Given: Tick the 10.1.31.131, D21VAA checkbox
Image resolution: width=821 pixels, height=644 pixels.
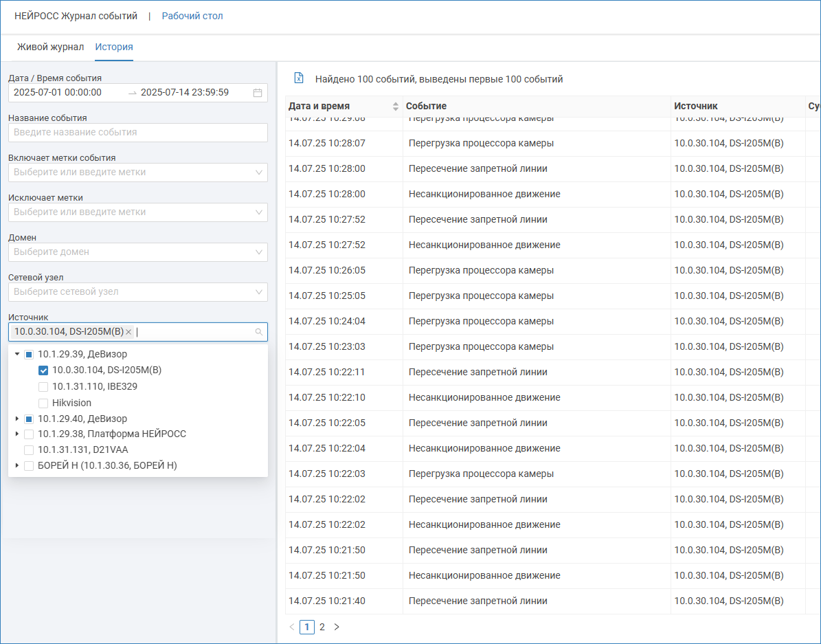Looking at the screenshot, I should click(x=29, y=450).
